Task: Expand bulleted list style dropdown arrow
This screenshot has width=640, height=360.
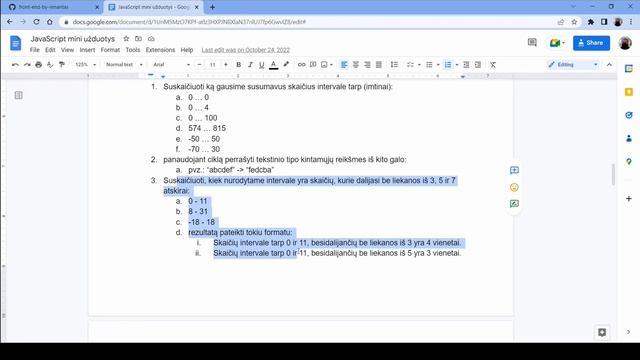Action: (438, 64)
